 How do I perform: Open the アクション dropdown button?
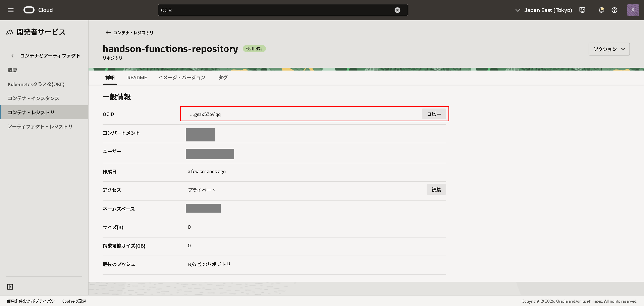click(x=609, y=49)
